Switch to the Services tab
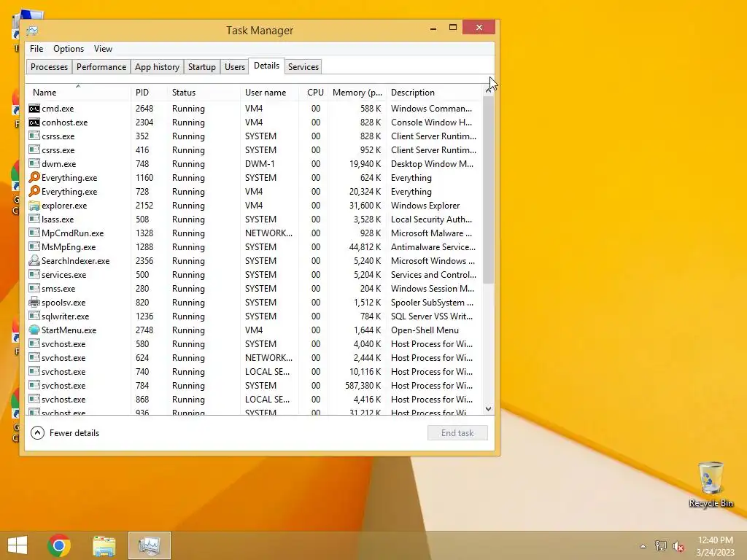747x560 pixels. (x=303, y=66)
